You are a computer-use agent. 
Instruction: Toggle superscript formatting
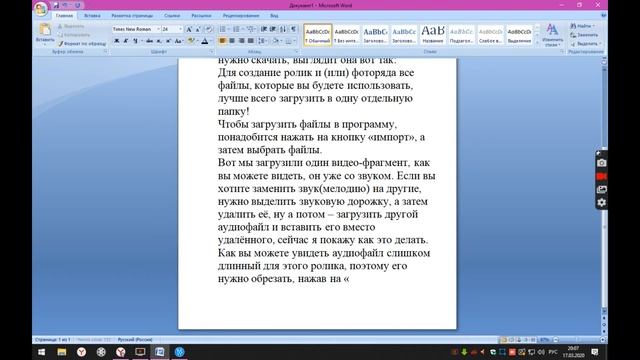[x=168, y=41]
